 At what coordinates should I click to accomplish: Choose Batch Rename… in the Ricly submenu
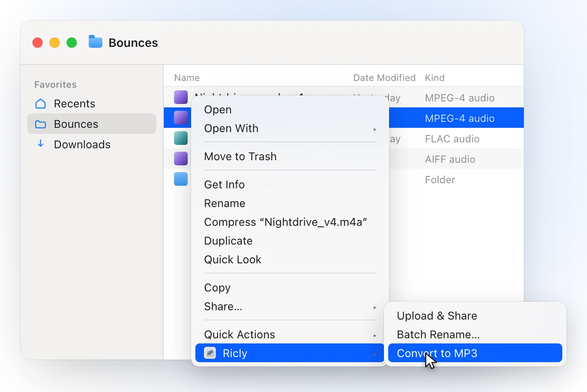(475, 334)
